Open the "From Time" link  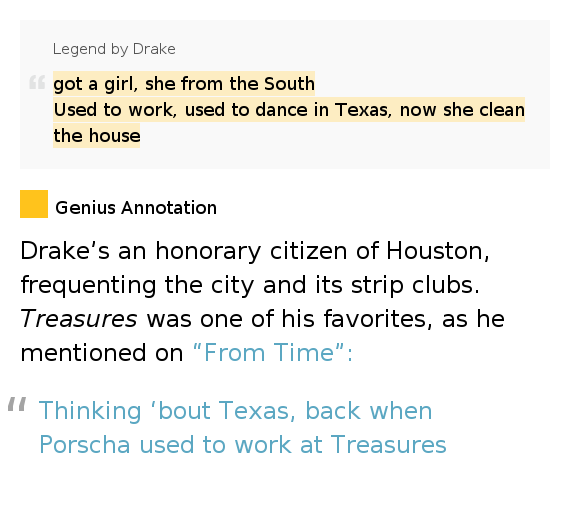(x=273, y=352)
